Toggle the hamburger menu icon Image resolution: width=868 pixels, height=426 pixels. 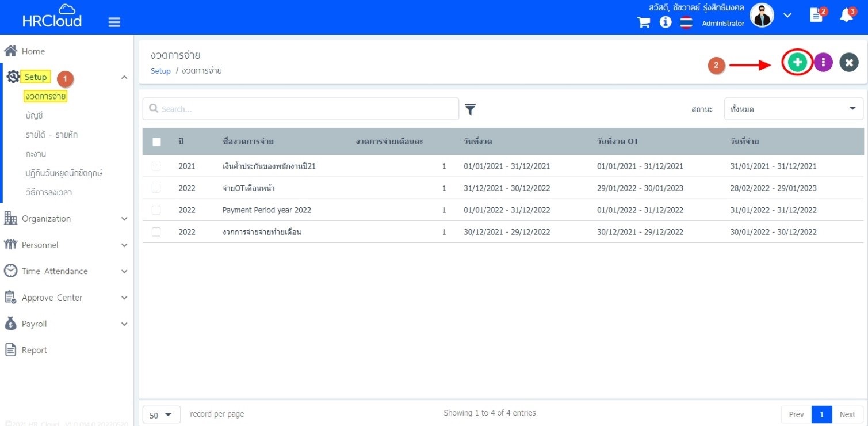coord(114,22)
